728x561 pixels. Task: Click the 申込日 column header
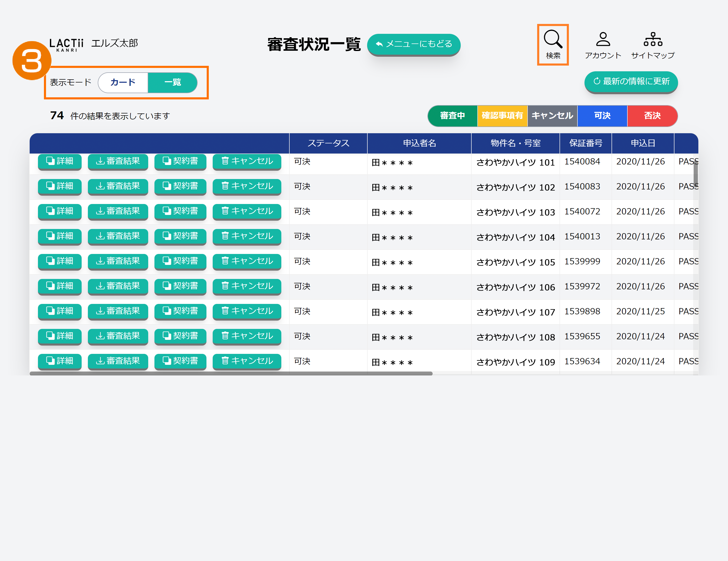click(x=643, y=143)
